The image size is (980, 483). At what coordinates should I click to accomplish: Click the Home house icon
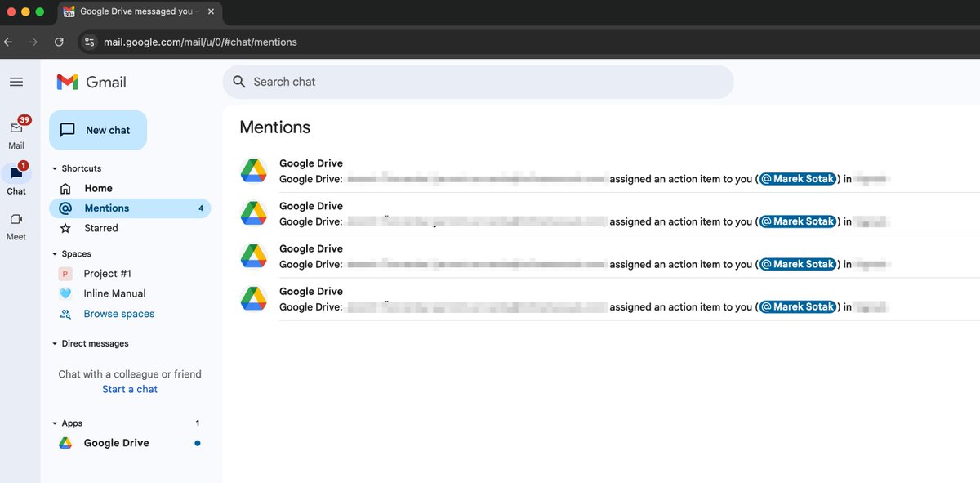pyautogui.click(x=65, y=188)
